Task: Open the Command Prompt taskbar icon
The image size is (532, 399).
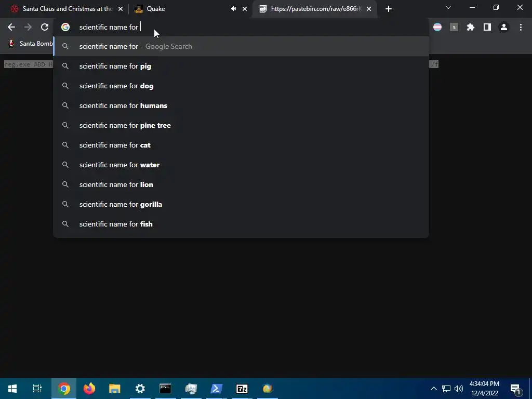Action: [x=166, y=389]
